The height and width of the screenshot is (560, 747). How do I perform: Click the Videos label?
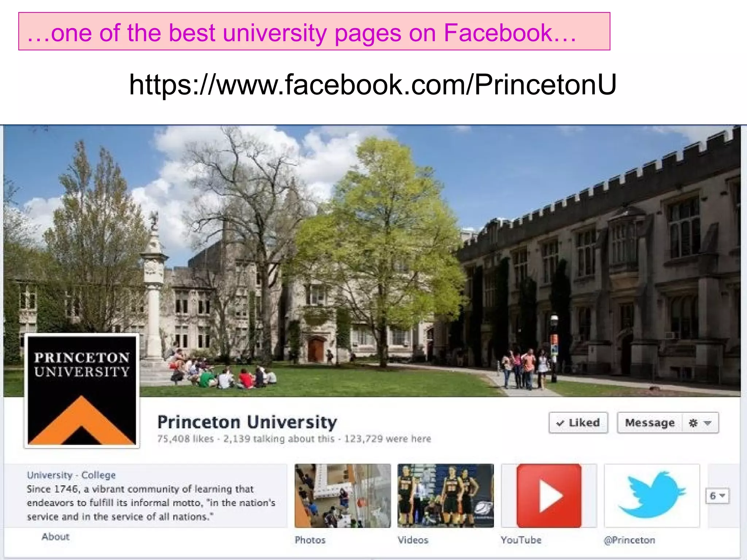tap(413, 540)
